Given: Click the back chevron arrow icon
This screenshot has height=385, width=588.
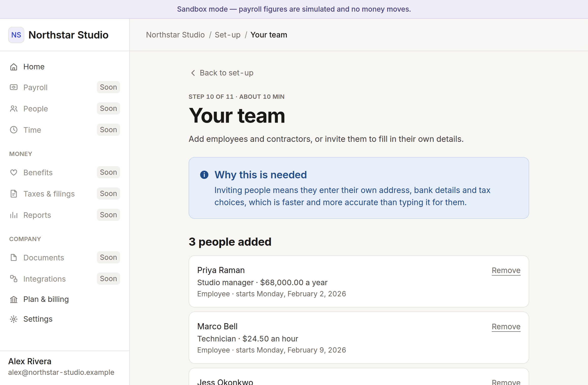Looking at the screenshot, I should [193, 73].
